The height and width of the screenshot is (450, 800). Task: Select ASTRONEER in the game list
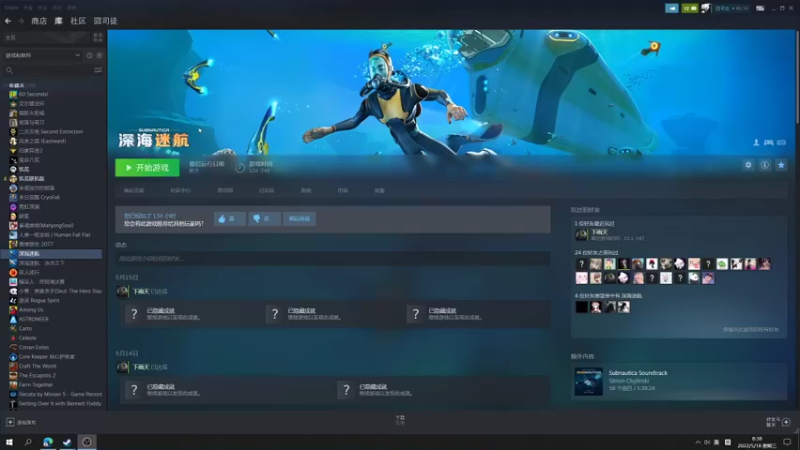point(34,319)
